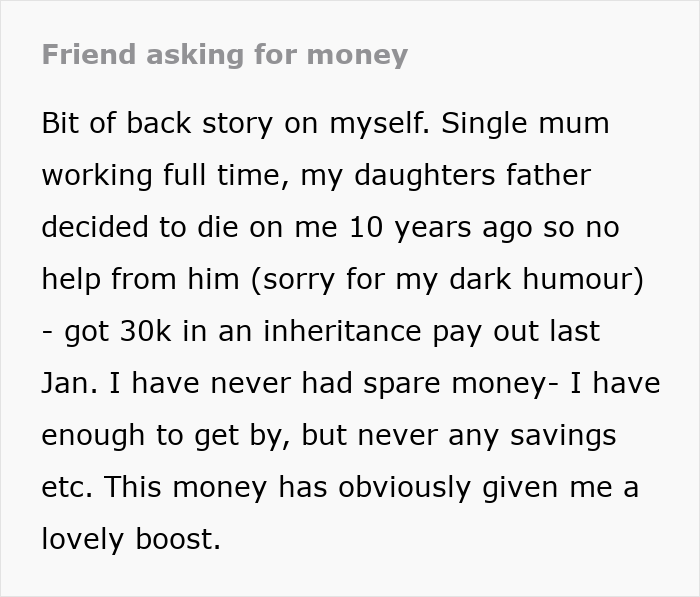This screenshot has width=700, height=597.
Task: Click the "Friend asking for money" title
Action: click(x=225, y=54)
